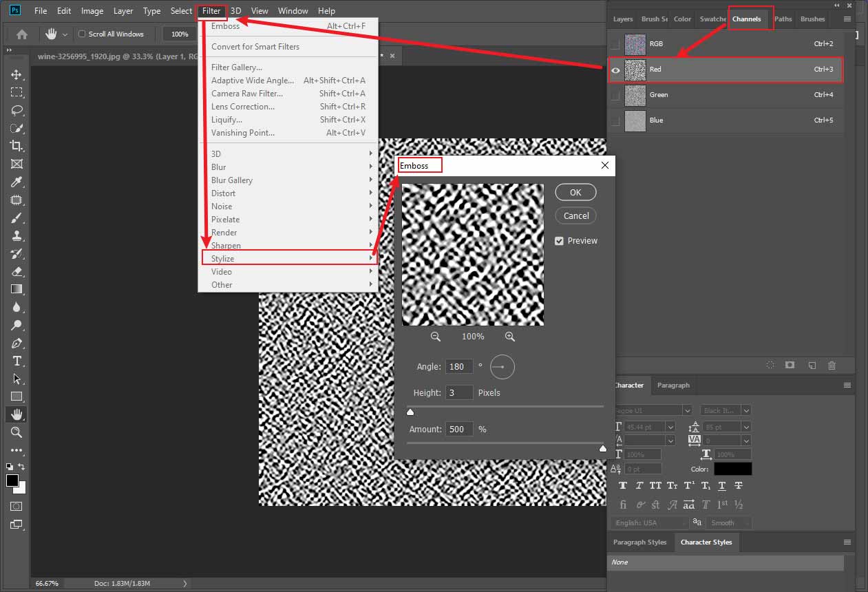Pick the Brush tool
The image size is (868, 592).
pyautogui.click(x=17, y=218)
